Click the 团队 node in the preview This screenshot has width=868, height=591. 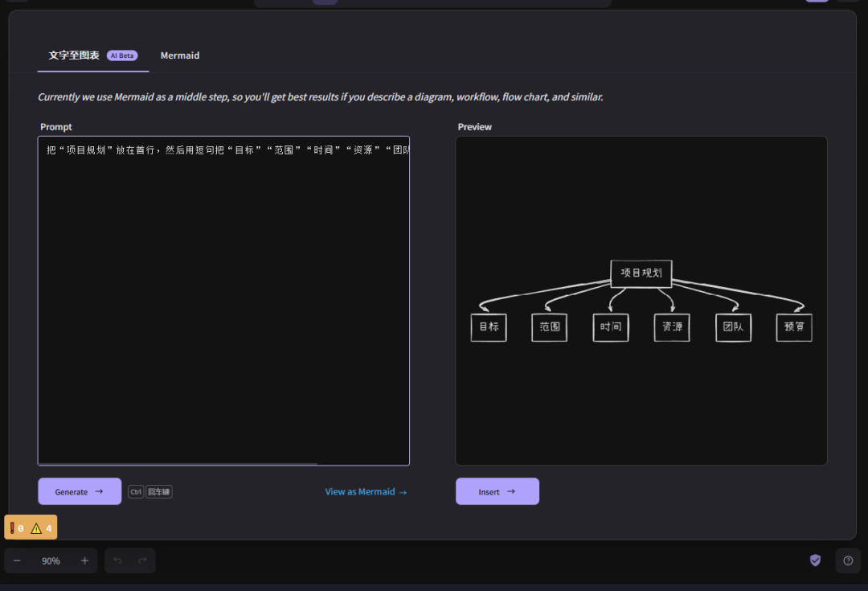coord(734,327)
